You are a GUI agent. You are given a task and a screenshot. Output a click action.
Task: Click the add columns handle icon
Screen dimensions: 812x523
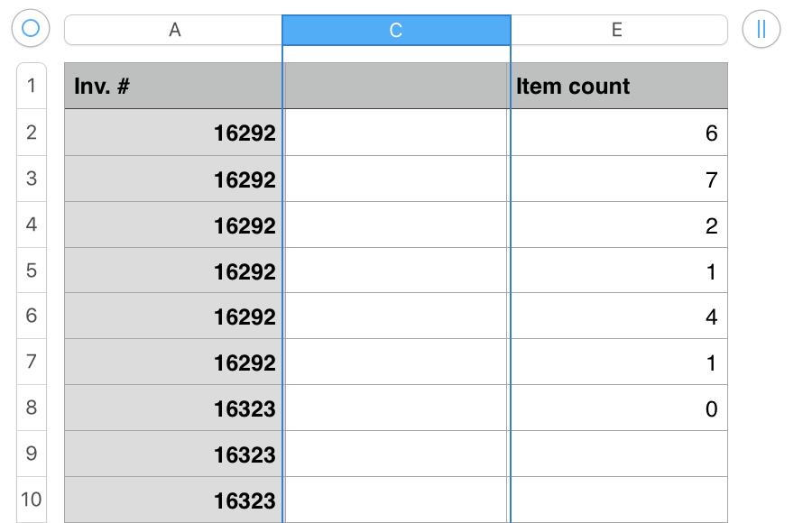coord(761,29)
